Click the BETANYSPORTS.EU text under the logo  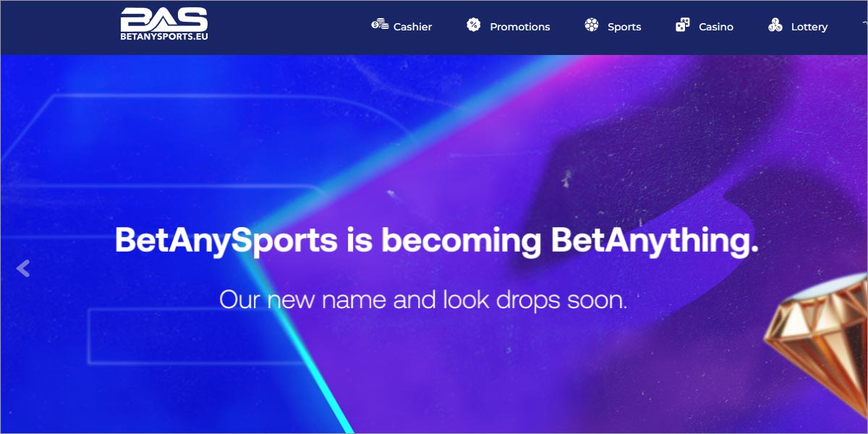click(164, 35)
